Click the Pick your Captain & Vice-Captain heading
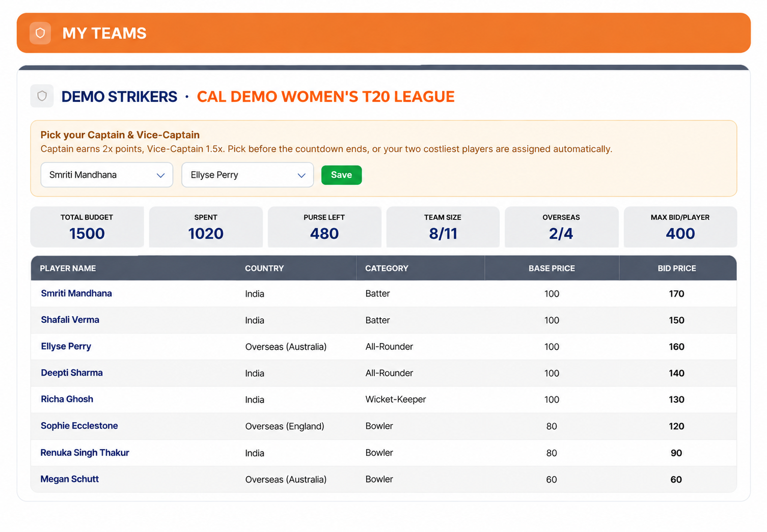 click(x=120, y=135)
